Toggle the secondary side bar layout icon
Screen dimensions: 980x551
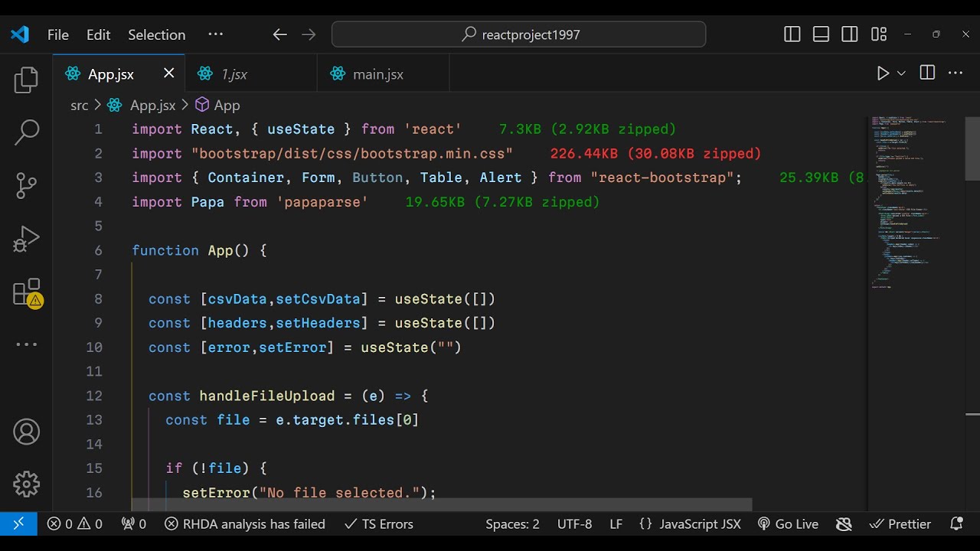point(849,34)
